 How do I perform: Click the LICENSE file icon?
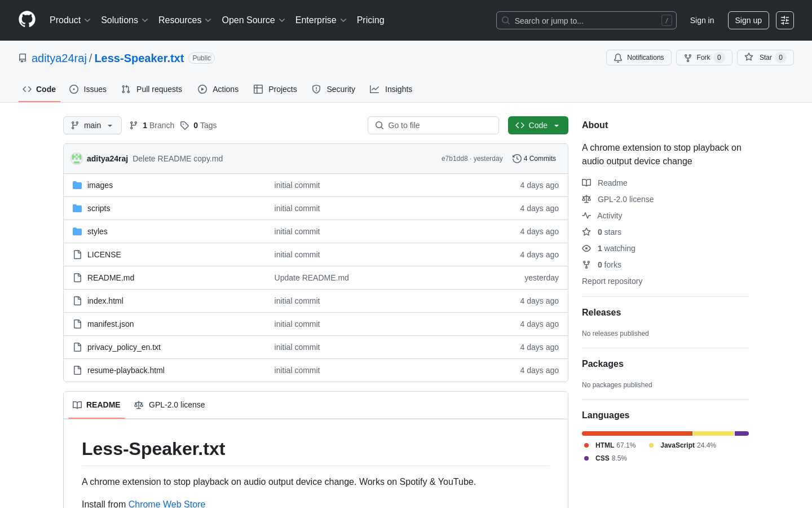(77, 255)
